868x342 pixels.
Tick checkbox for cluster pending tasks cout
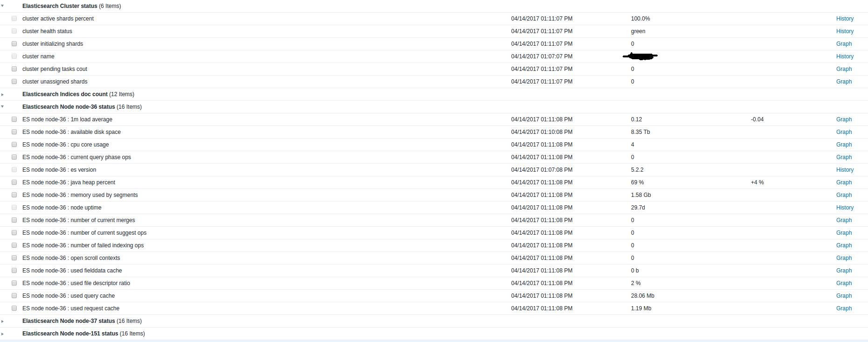tap(14, 69)
